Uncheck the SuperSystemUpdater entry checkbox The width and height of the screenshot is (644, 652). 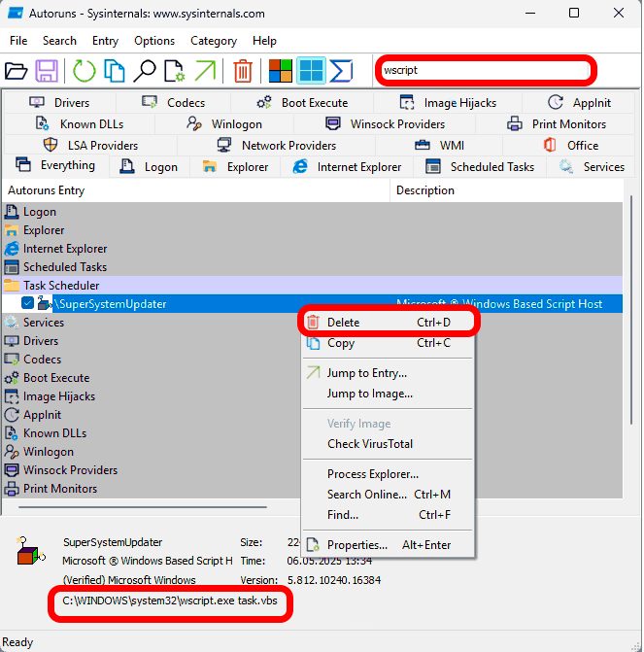point(27,303)
